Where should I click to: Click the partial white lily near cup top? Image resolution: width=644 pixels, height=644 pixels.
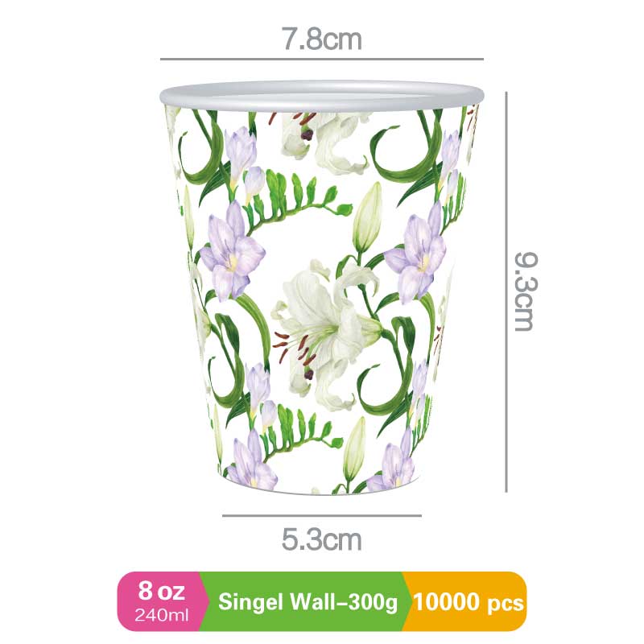click(x=324, y=142)
